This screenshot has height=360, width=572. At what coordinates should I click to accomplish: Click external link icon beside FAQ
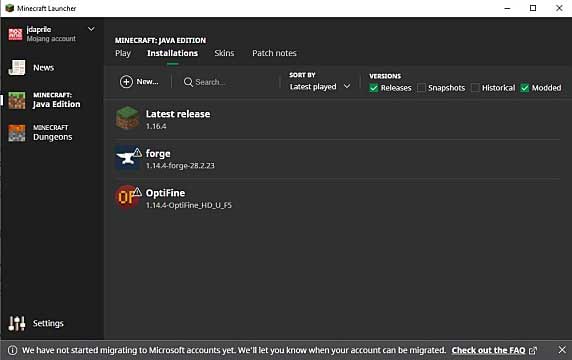tap(533, 351)
